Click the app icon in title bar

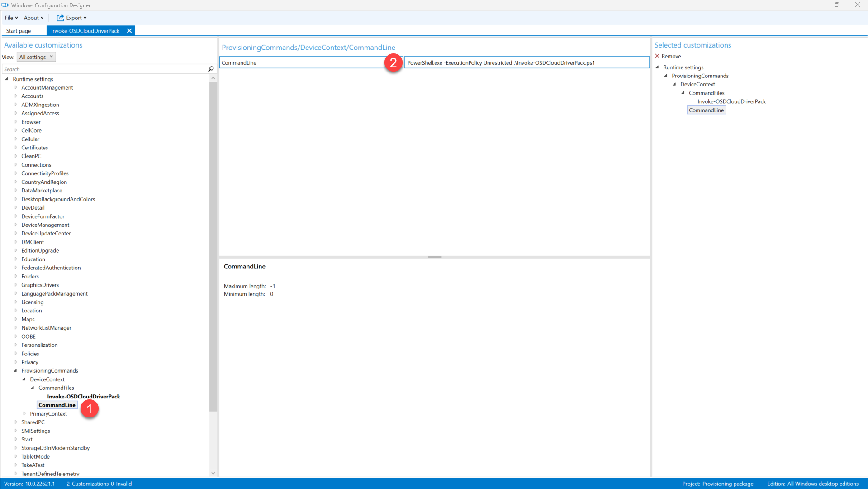[x=5, y=5]
